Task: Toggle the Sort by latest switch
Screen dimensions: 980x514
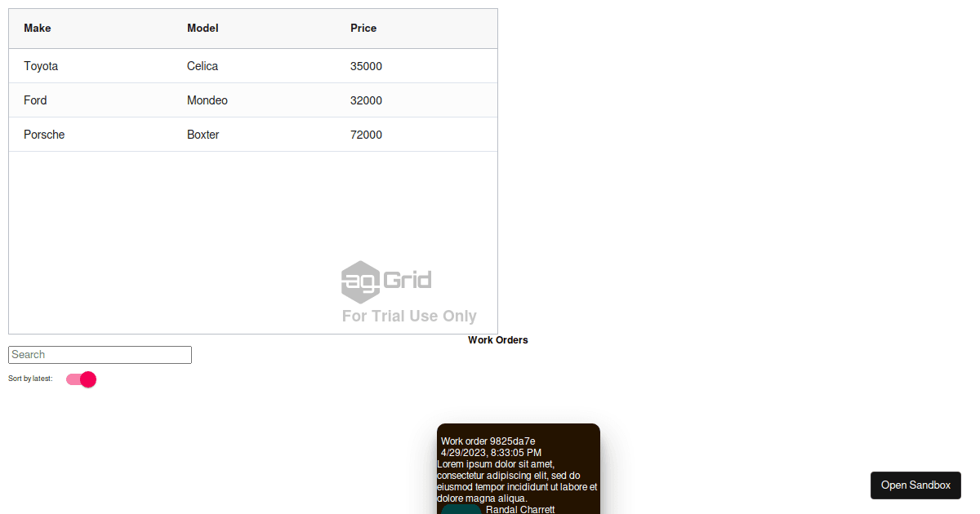Action: (82, 379)
